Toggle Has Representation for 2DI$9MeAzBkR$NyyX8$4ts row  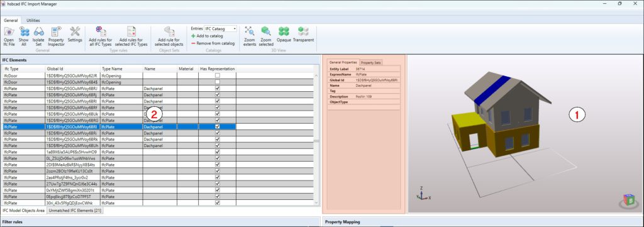point(217,165)
